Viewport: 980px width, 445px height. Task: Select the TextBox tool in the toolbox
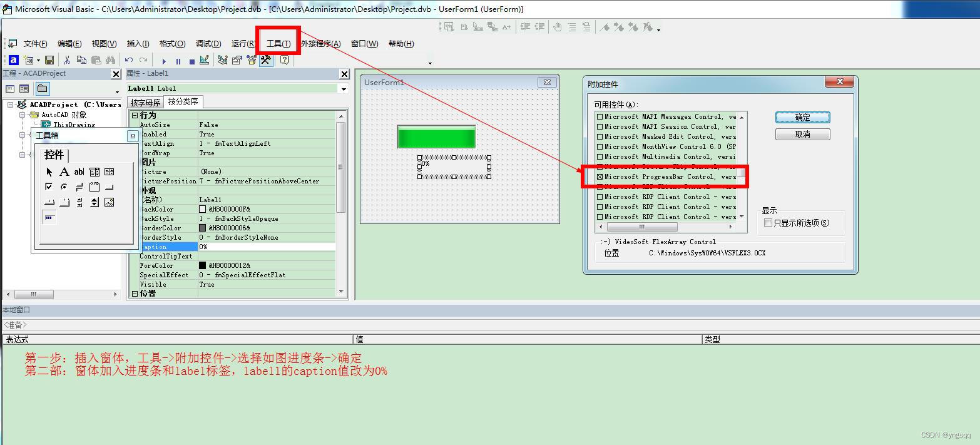[x=79, y=171]
